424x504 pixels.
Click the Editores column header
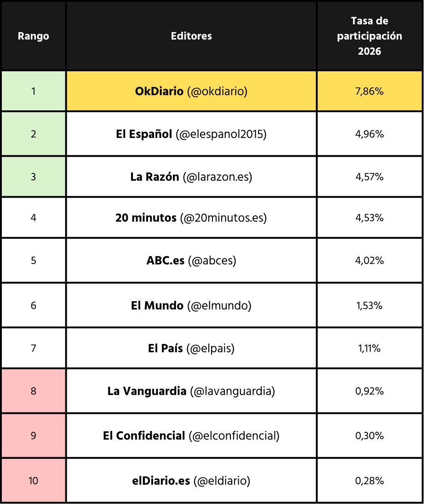coord(191,36)
